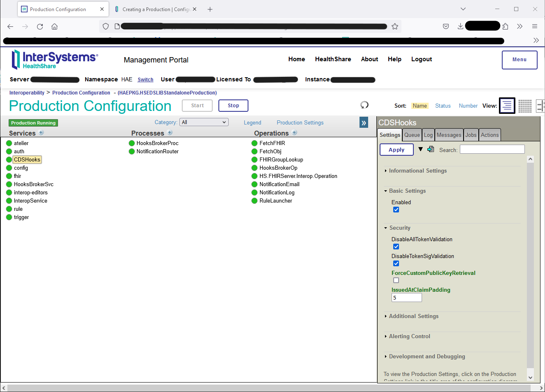Click the add Operations plus icon
The height and width of the screenshot is (392, 545).
pyautogui.click(x=295, y=133)
